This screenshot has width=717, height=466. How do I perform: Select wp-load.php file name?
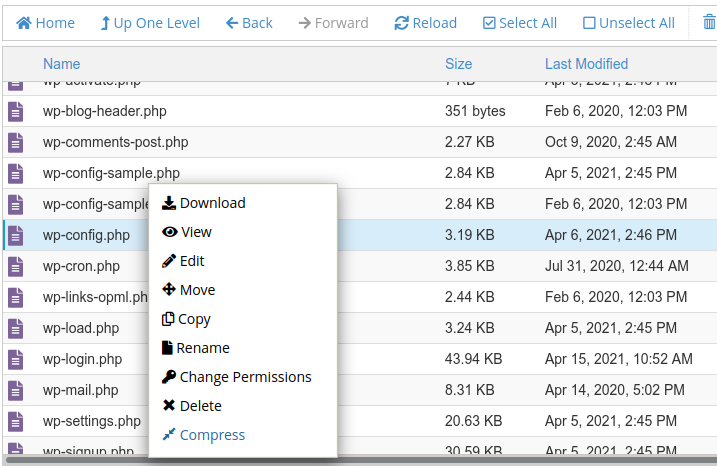pyautogui.click(x=81, y=328)
